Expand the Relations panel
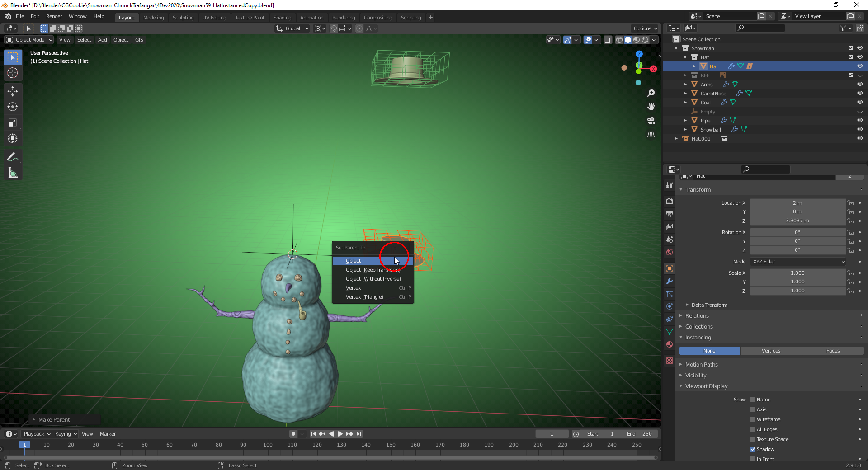868x470 pixels. [697, 316]
